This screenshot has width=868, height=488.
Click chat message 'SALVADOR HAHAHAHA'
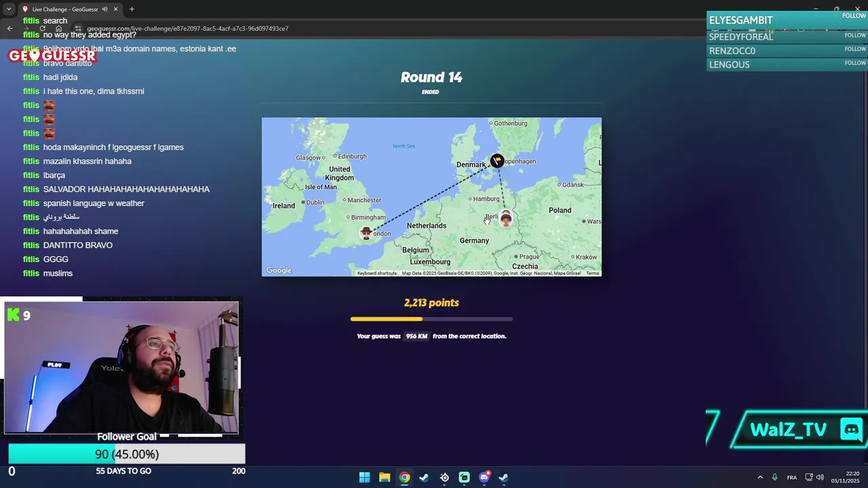(126, 189)
